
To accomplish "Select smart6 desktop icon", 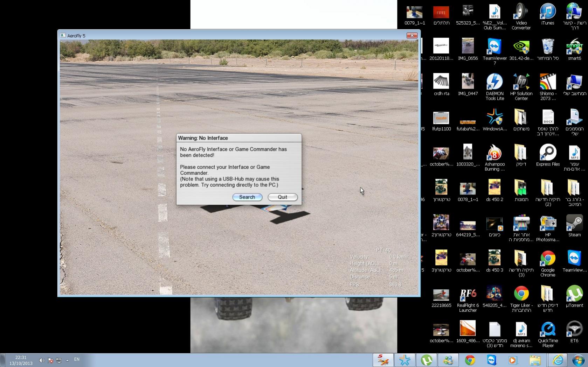I will click(574, 49).
